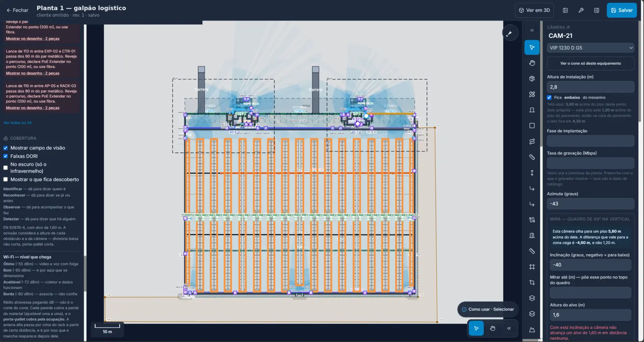Click the hand tool in bottom floating bar
The image size is (644, 342).
pyautogui.click(x=493, y=328)
